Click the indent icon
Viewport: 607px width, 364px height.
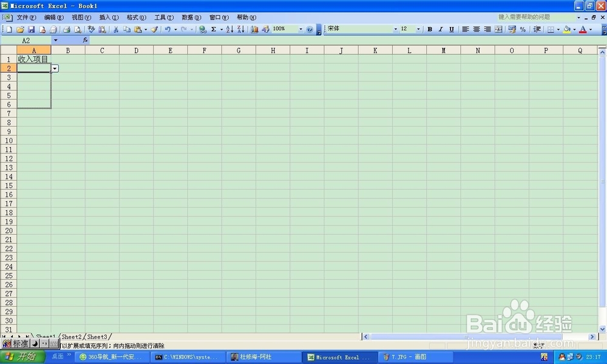point(537,29)
